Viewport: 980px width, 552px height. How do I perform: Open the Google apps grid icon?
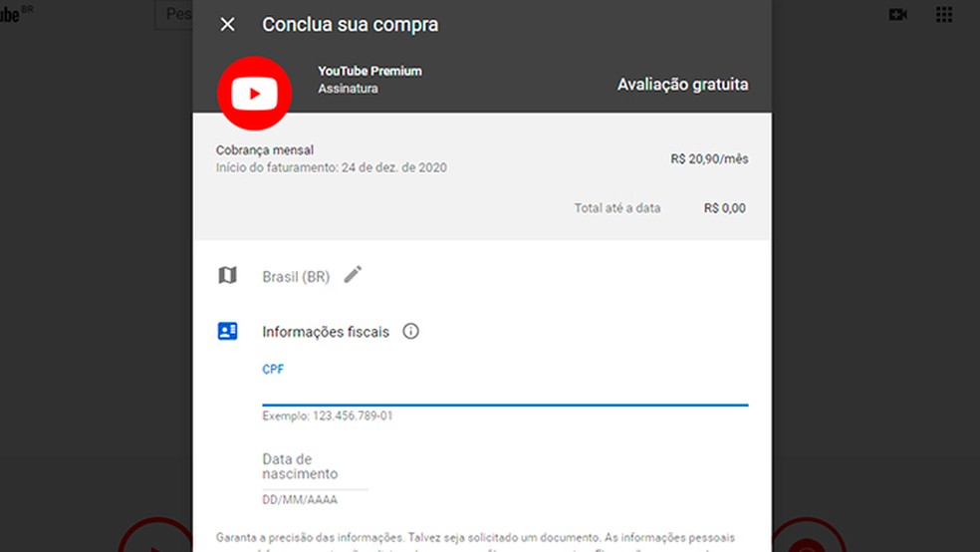coord(944,14)
